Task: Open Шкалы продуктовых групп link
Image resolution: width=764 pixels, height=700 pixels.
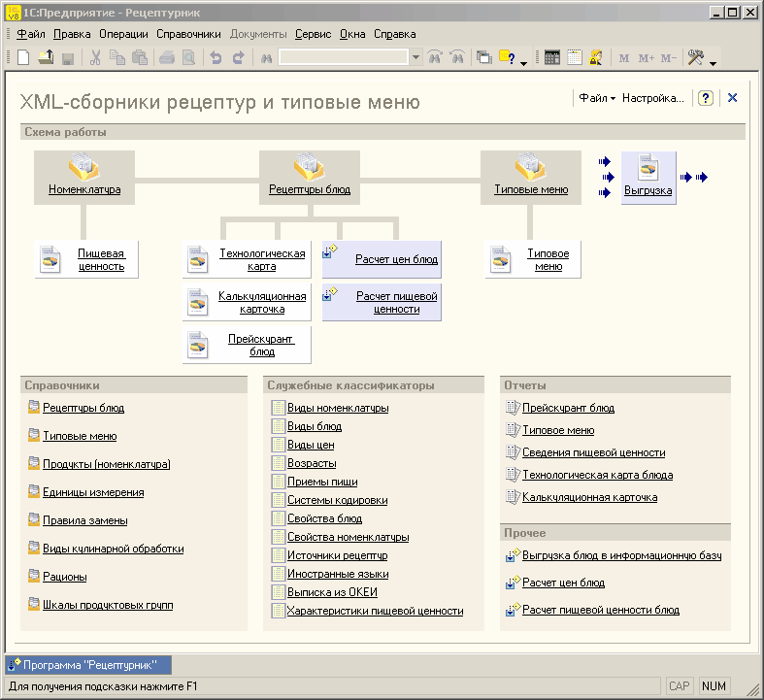Action: click(108, 605)
